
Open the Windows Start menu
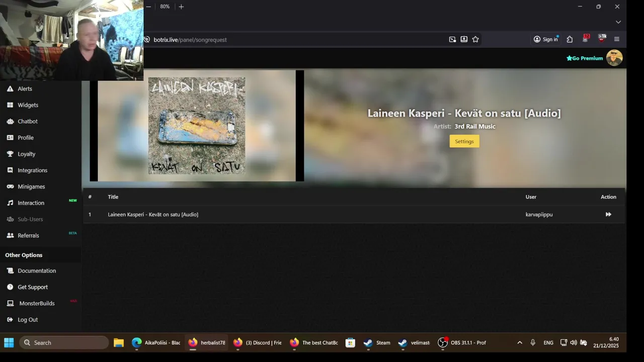(9, 343)
